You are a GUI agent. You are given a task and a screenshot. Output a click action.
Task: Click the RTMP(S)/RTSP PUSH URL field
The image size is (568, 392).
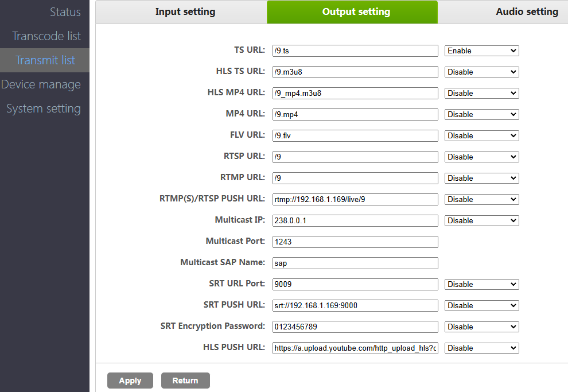coord(355,199)
